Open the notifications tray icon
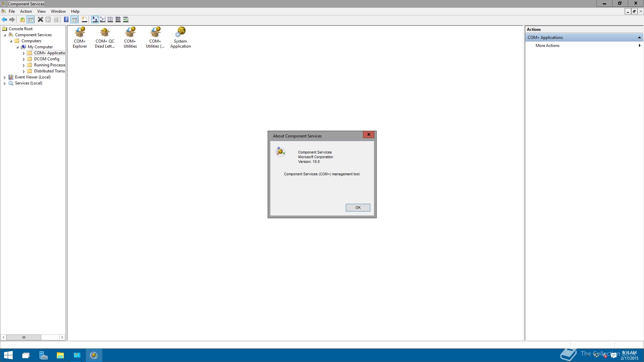Viewport: 644px width, 362px height. coord(614,355)
